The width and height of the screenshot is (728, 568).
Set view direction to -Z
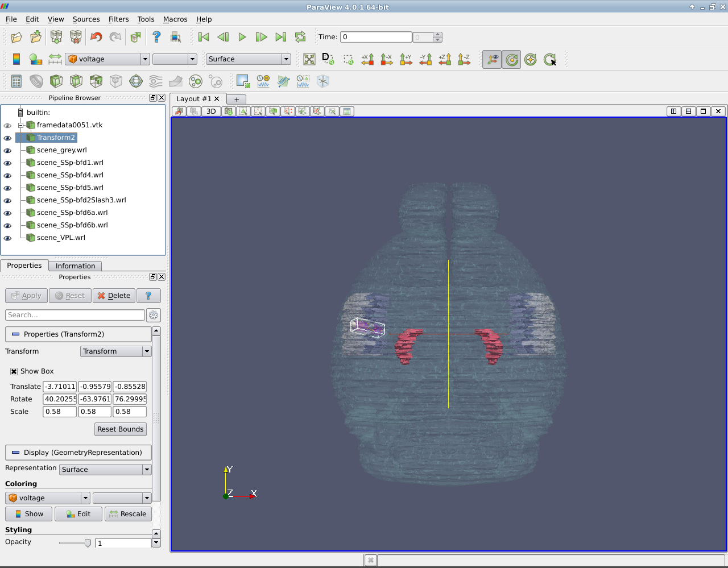(464, 59)
